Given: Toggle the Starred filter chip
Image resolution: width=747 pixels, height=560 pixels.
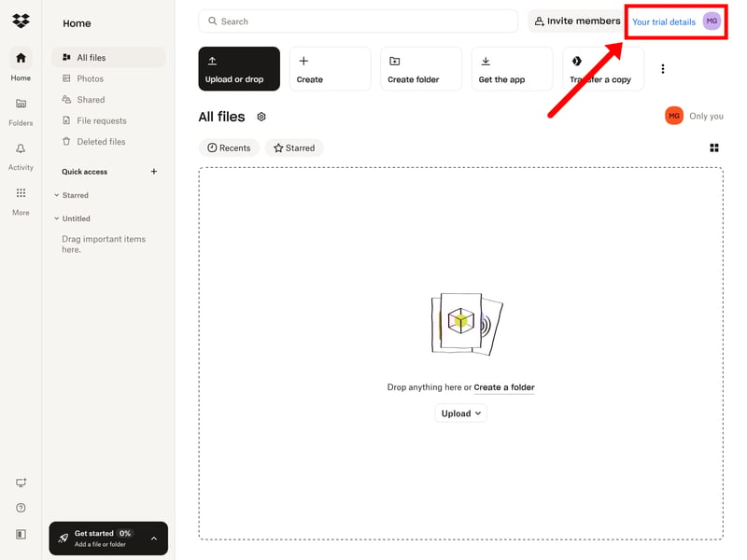Looking at the screenshot, I should [293, 147].
